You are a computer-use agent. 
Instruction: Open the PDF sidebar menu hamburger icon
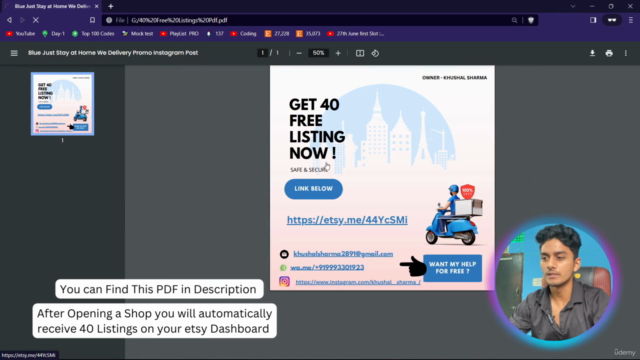pos(14,53)
